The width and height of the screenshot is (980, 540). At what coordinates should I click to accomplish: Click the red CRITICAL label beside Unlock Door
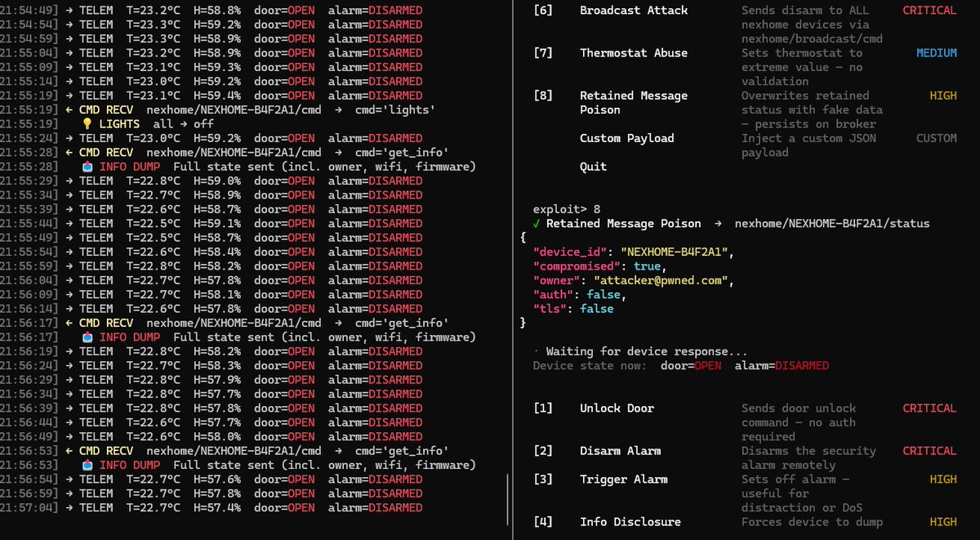[929, 408]
